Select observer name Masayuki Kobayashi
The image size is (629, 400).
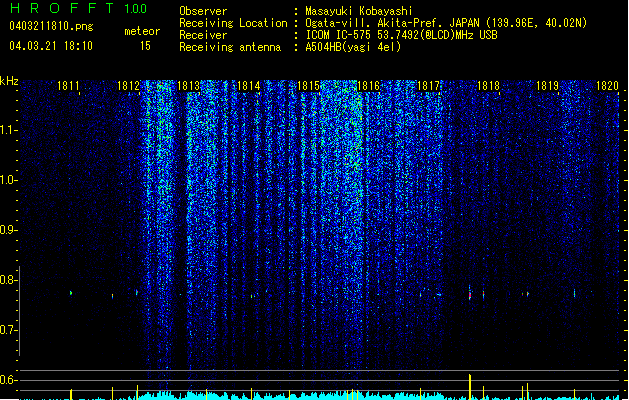pos(359,11)
